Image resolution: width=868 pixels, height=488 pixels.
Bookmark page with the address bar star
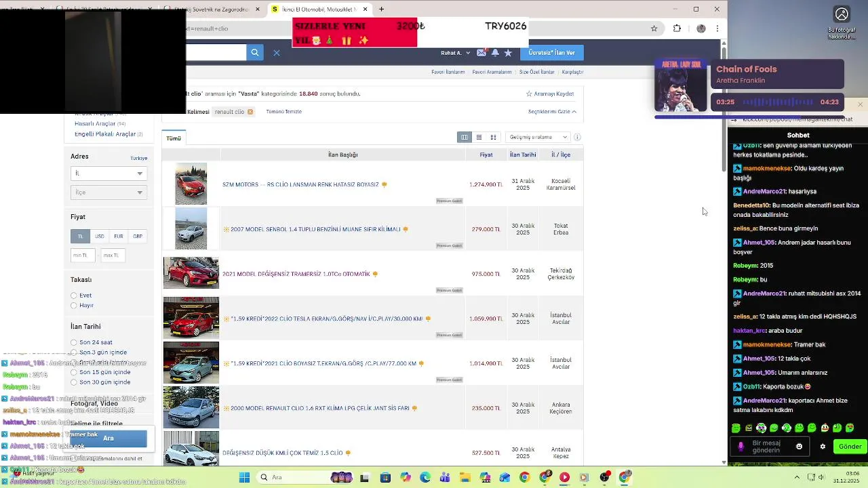click(654, 28)
